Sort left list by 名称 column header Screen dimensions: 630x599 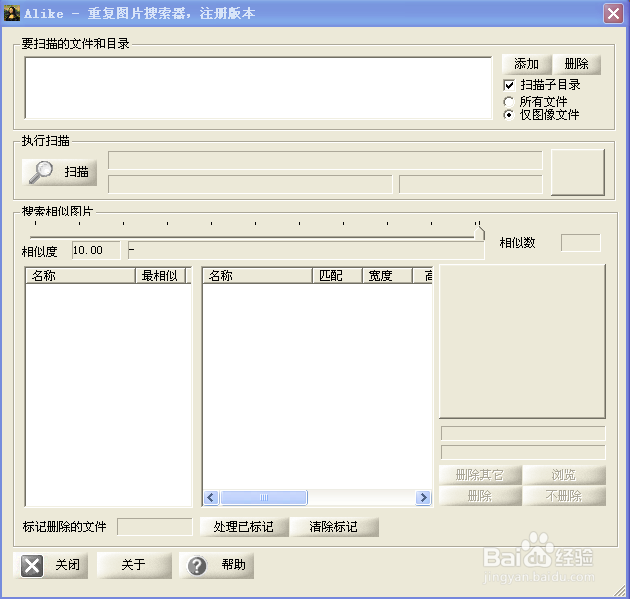click(x=81, y=276)
